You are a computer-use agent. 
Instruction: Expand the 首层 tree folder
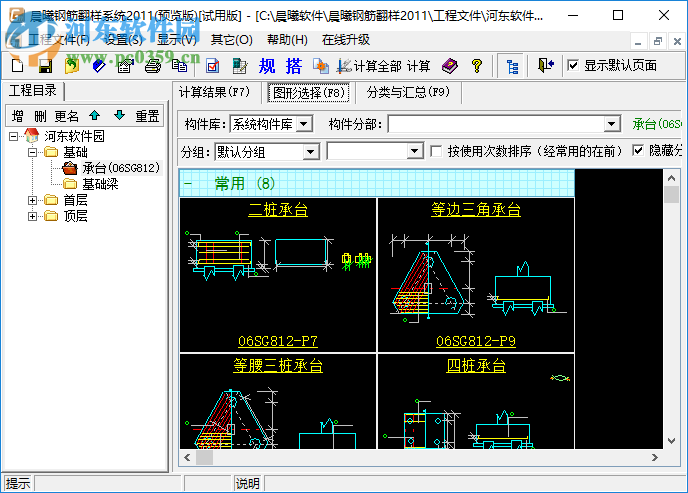click(33, 200)
